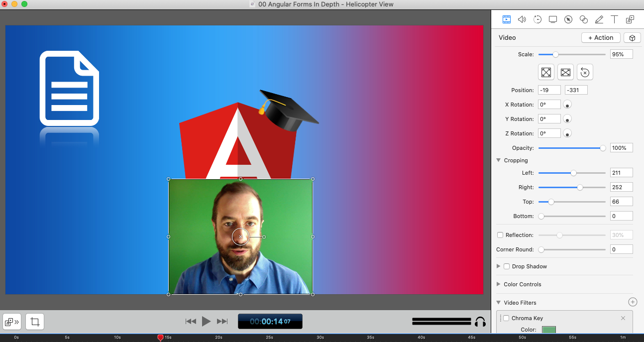Image resolution: width=644 pixels, height=342 pixels.
Task: Expand the Color Controls section
Action: point(499,284)
